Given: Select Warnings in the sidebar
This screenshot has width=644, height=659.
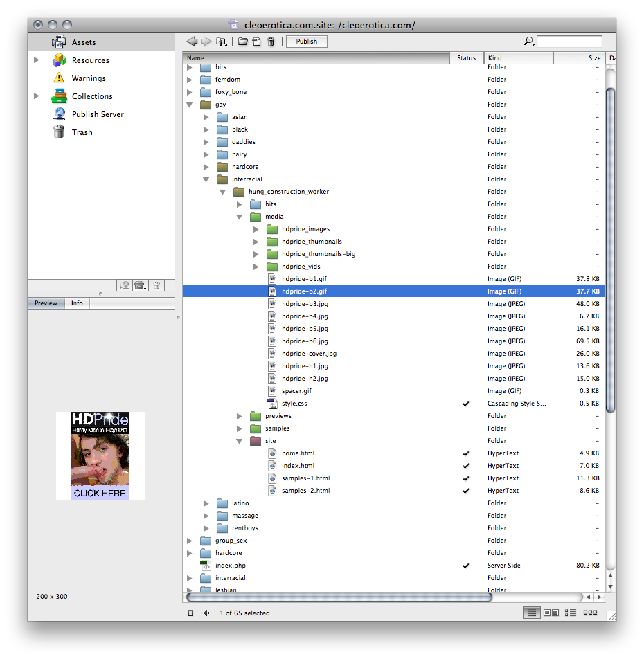Looking at the screenshot, I should (x=89, y=78).
